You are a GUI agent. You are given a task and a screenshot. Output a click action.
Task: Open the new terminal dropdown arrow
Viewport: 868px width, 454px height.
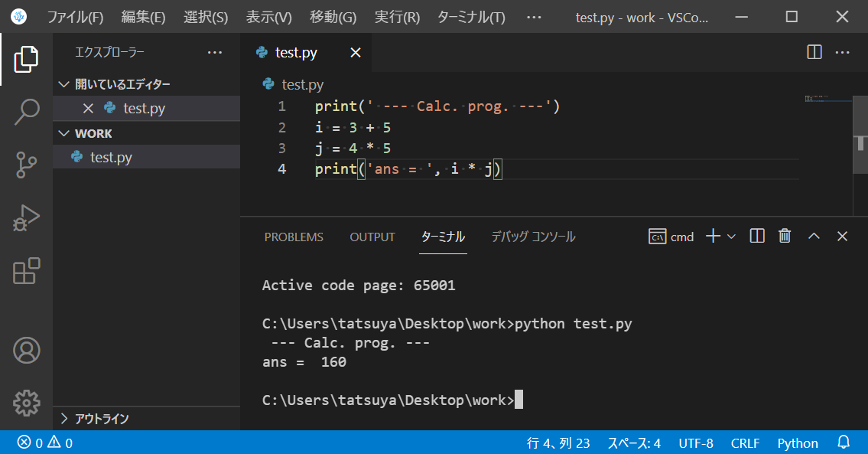731,237
